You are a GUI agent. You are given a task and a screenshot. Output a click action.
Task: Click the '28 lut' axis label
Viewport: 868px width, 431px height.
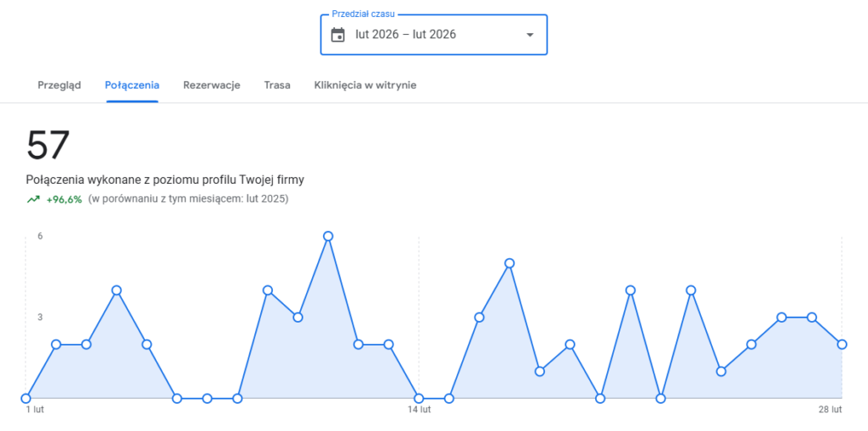click(x=831, y=411)
